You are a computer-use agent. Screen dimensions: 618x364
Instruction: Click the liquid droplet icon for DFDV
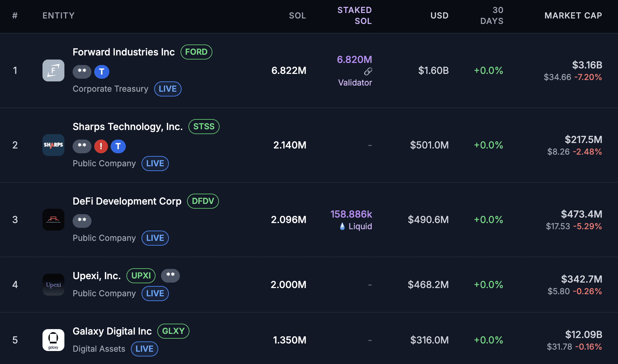point(342,226)
